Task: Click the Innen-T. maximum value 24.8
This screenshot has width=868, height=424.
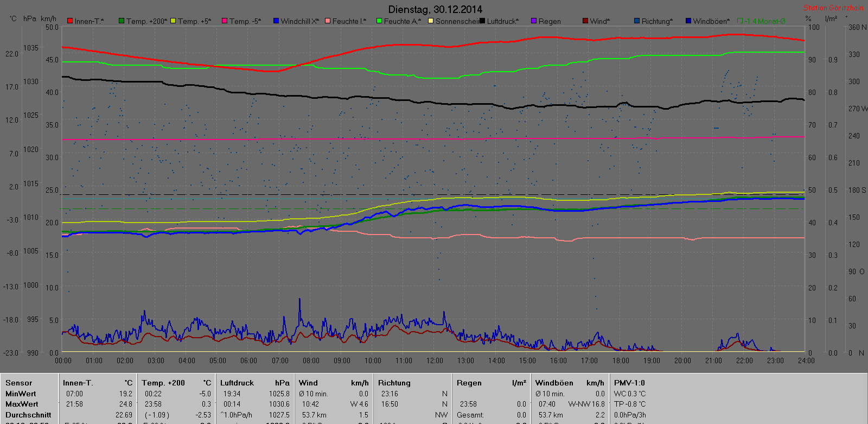Action: coord(126,404)
